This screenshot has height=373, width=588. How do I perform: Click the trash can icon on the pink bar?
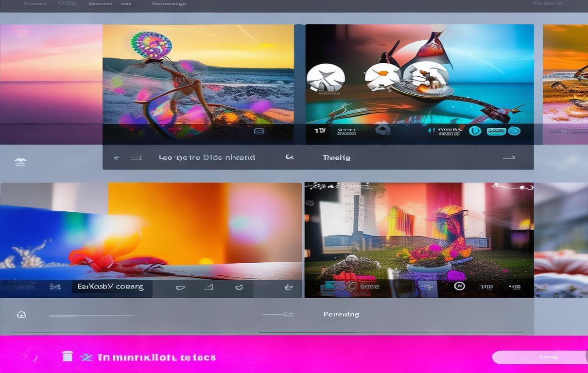(x=67, y=356)
